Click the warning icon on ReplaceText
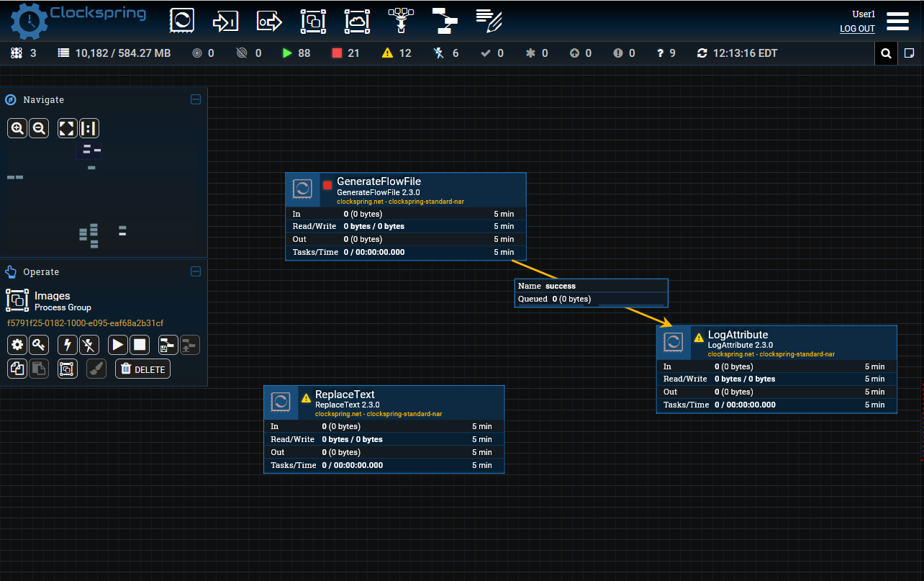924x581 pixels. point(306,397)
